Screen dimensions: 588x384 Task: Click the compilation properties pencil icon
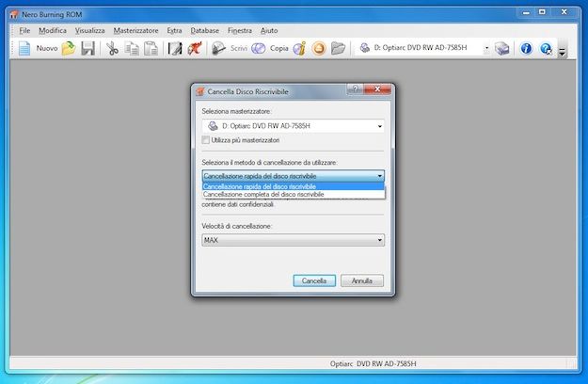point(175,48)
